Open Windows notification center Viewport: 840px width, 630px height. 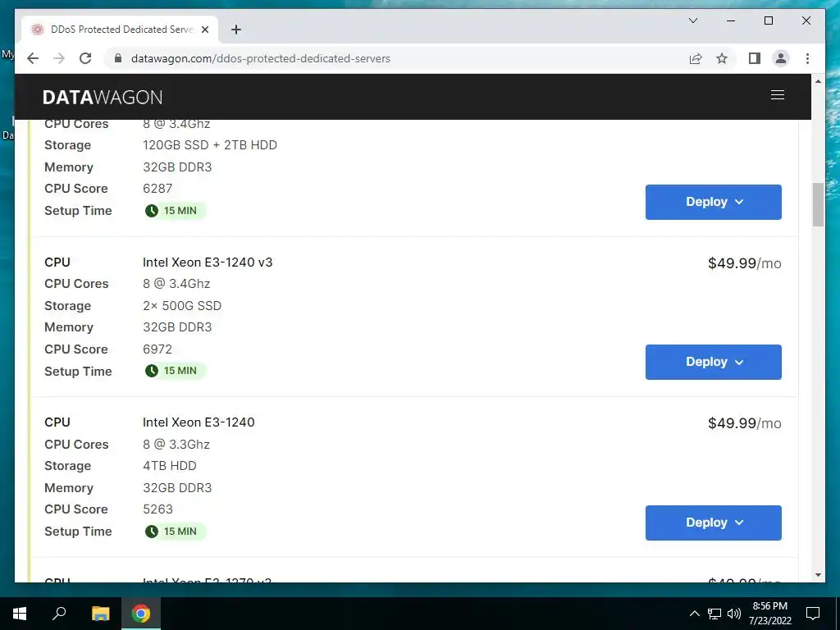(x=813, y=614)
